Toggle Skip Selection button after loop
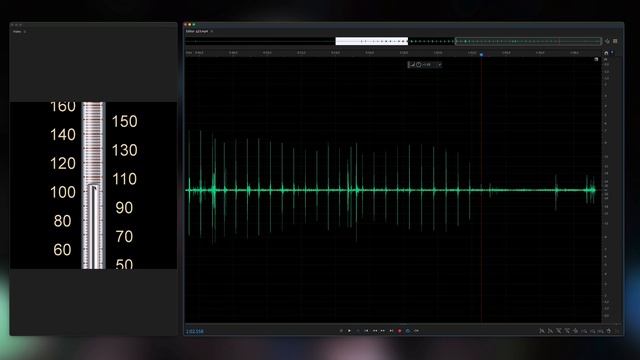Image resolution: width=640 pixels, height=360 pixels. (416, 331)
